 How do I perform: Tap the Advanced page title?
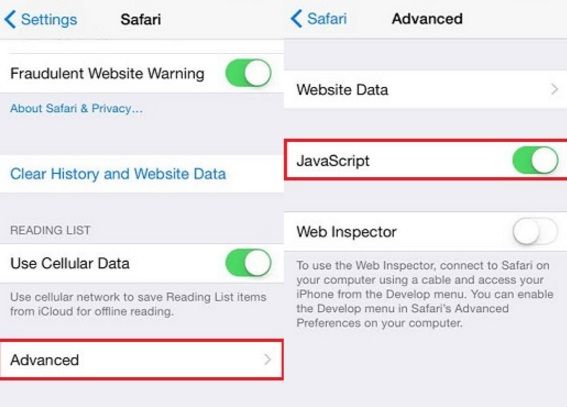(427, 18)
